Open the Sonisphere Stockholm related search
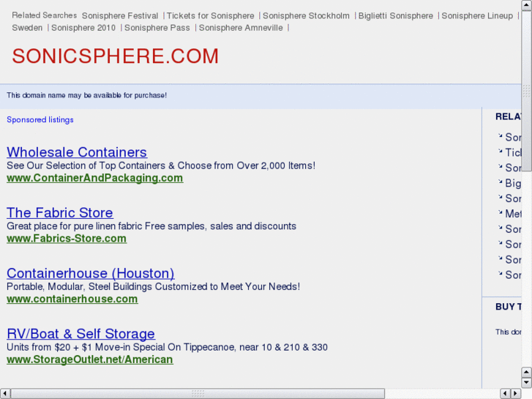Viewport: 532px width, 399px height. [x=306, y=16]
